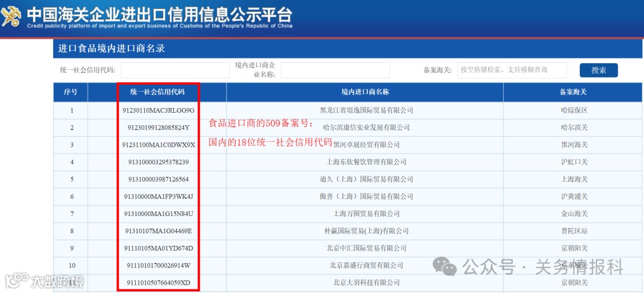Select credit code 91310000MA1FP3WK4J

pos(159,197)
